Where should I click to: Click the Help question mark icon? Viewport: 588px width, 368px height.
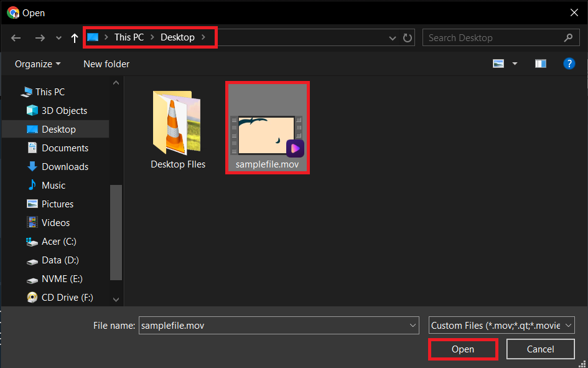coord(569,63)
